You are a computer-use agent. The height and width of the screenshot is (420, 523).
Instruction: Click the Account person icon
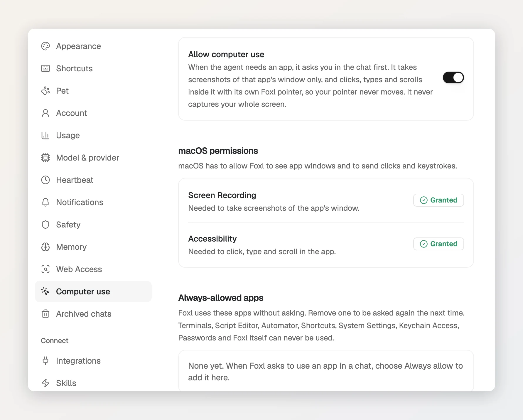(x=45, y=113)
